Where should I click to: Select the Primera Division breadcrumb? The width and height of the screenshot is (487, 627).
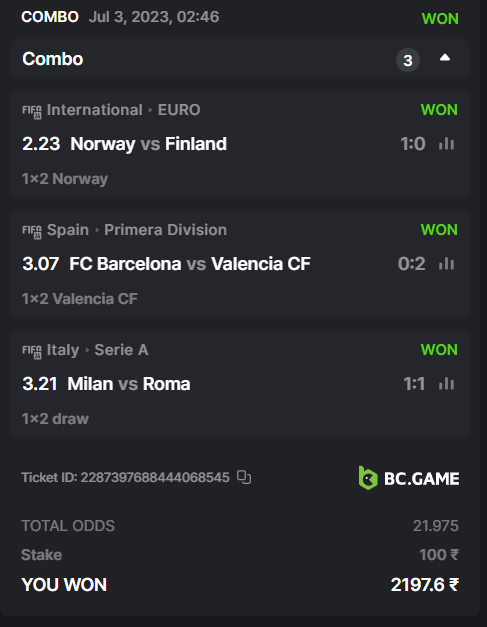click(166, 230)
